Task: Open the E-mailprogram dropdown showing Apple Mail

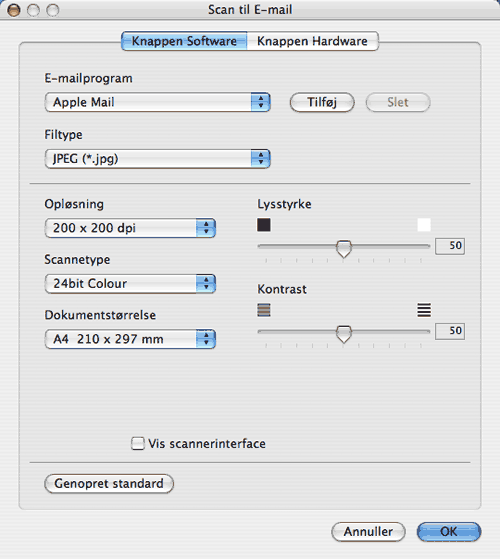Action: 158,102
